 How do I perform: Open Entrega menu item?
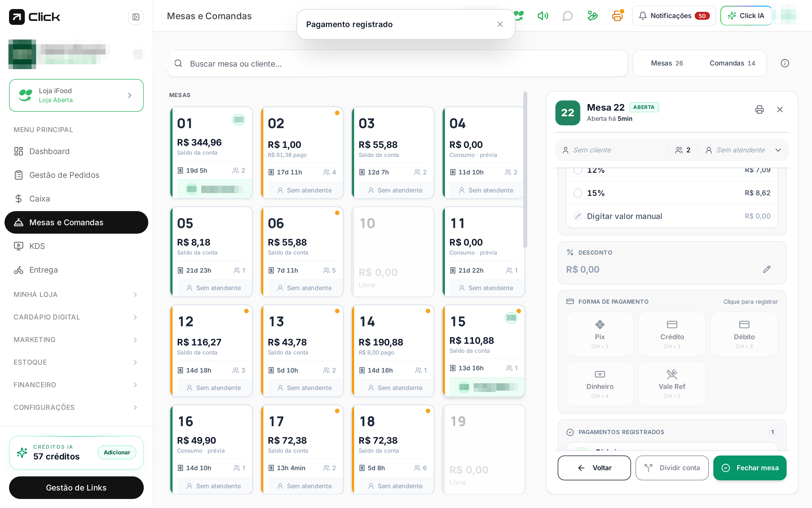[x=76, y=270]
